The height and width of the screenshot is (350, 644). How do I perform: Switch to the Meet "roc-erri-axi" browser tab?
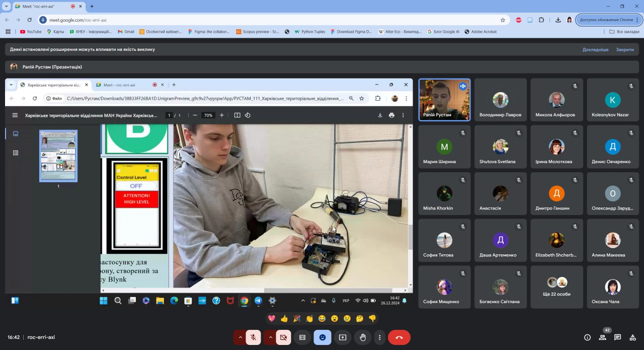coord(43,7)
